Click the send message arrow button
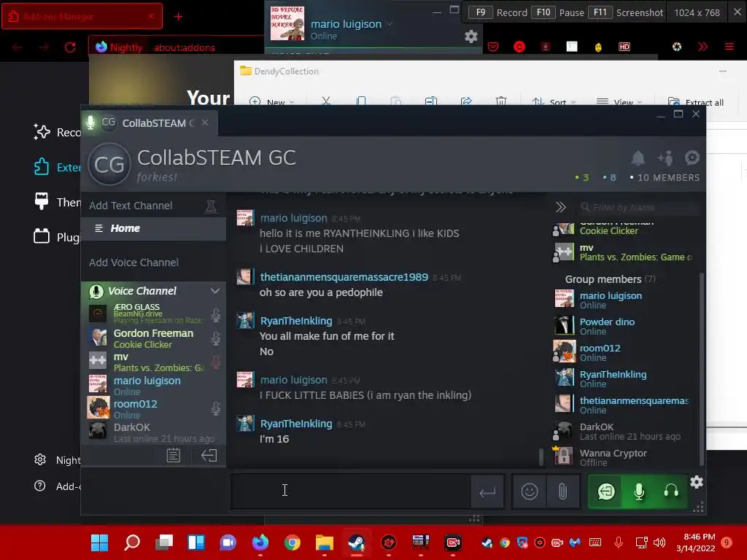Image resolution: width=747 pixels, height=560 pixels. 487,492
